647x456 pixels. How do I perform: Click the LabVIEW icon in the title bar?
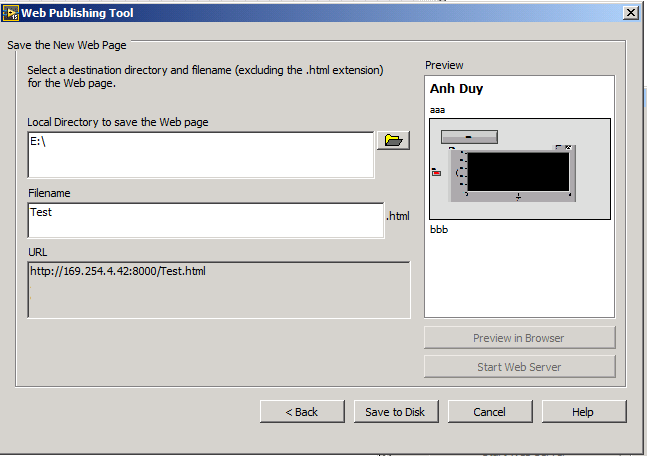(x=10, y=13)
